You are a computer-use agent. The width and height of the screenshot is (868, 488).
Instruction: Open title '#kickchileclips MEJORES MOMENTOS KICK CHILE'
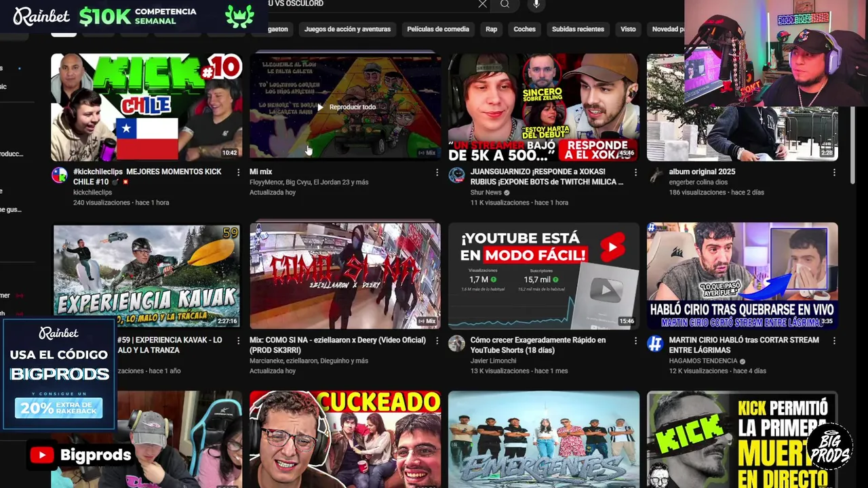point(147,177)
